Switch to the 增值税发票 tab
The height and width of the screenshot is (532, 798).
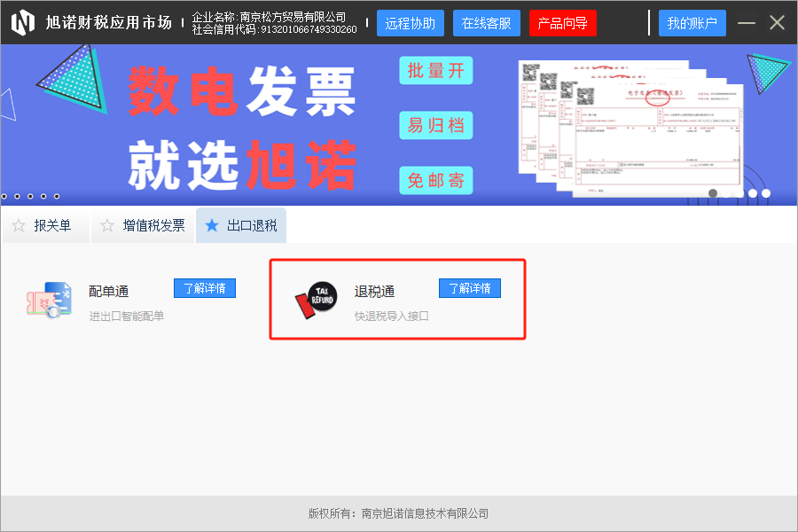coord(143,225)
